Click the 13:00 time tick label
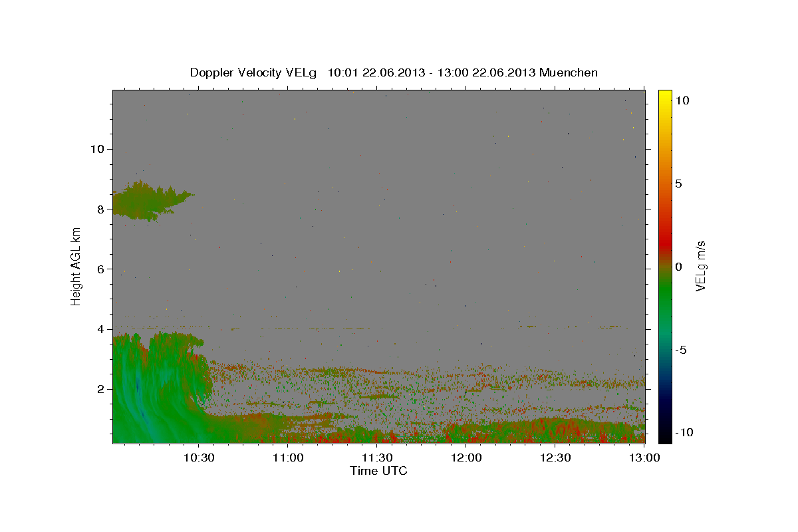 coord(644,458)
